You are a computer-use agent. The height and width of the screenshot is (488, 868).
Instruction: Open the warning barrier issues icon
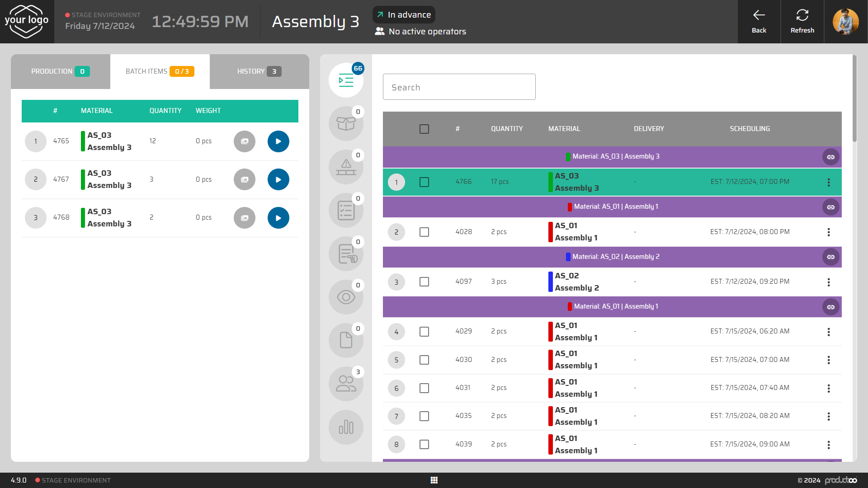coord(346,167)
